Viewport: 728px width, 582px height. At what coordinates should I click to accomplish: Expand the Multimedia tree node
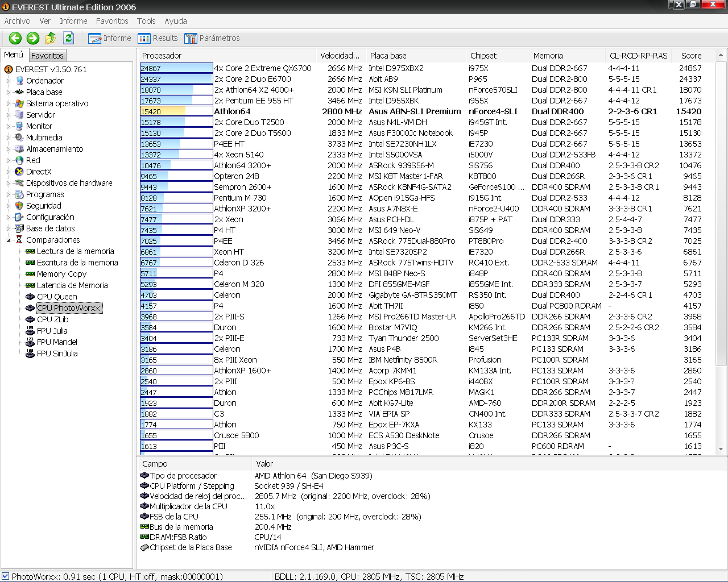pos(9,138)
